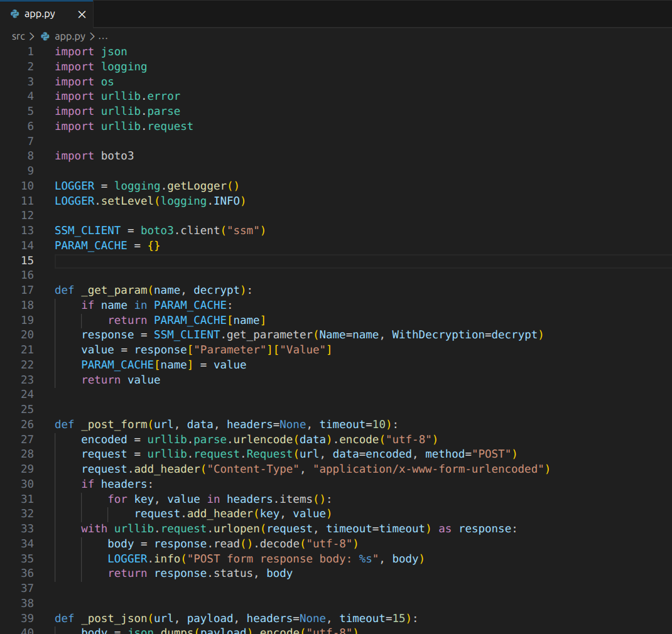Click os on the import line 3
672x634 pixels.
pos(107,82)
